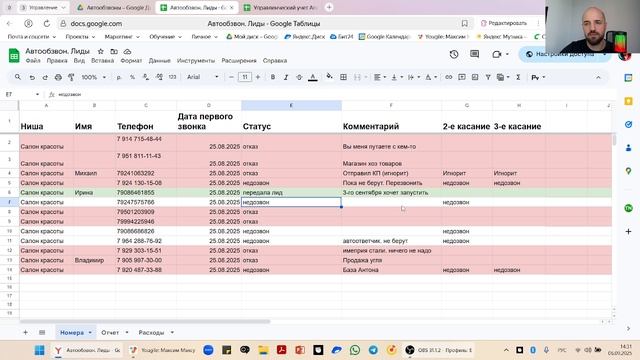640x360 pixels.
Task: Bookmark this page in address bar
Action: point(464,24)
